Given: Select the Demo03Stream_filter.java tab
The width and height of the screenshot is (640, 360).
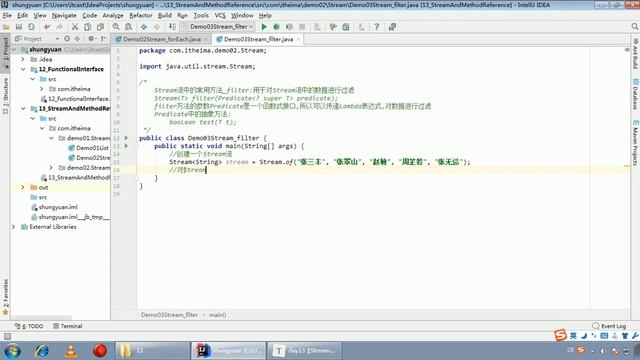Looking at the screenshot, I should 258,39.
